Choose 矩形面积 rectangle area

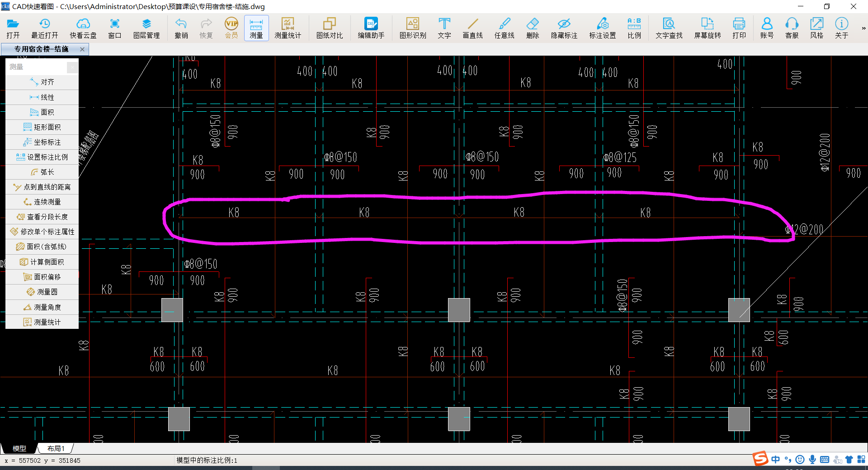point(42,127)
